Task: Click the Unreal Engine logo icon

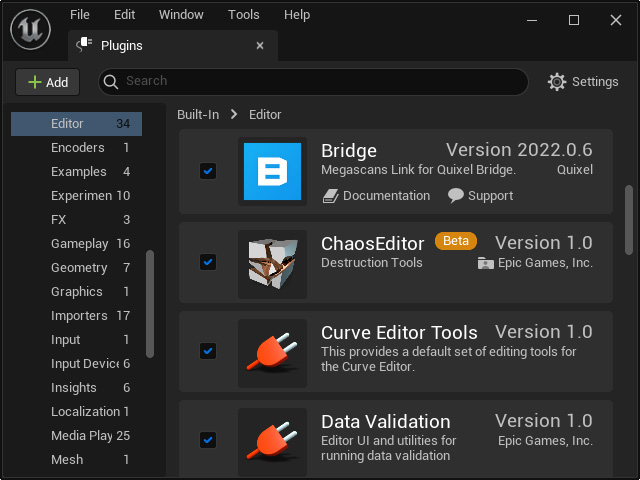Action: 31,30
